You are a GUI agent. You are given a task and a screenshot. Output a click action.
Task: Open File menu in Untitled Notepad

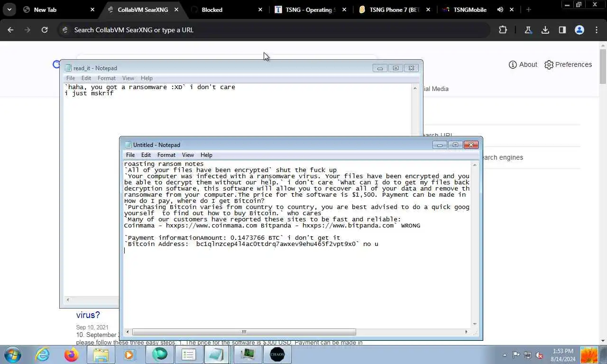click(x=130, y=155)
